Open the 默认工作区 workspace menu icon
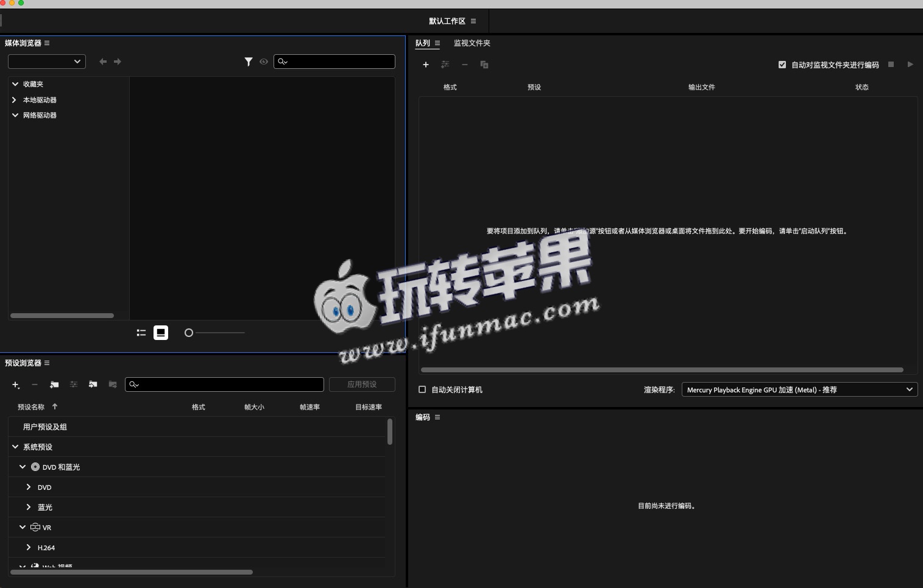923x588 pixels. coord(473,21)
